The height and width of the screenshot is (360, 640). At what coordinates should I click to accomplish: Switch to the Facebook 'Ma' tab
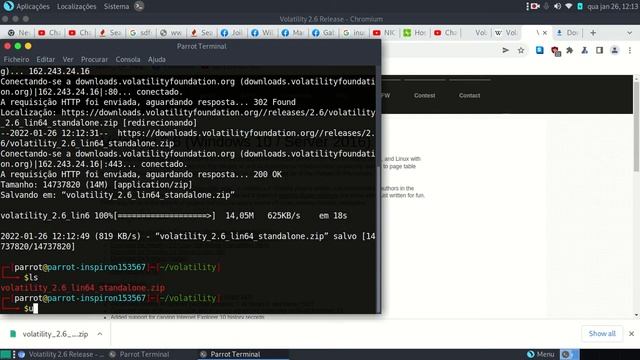(293, 33)
